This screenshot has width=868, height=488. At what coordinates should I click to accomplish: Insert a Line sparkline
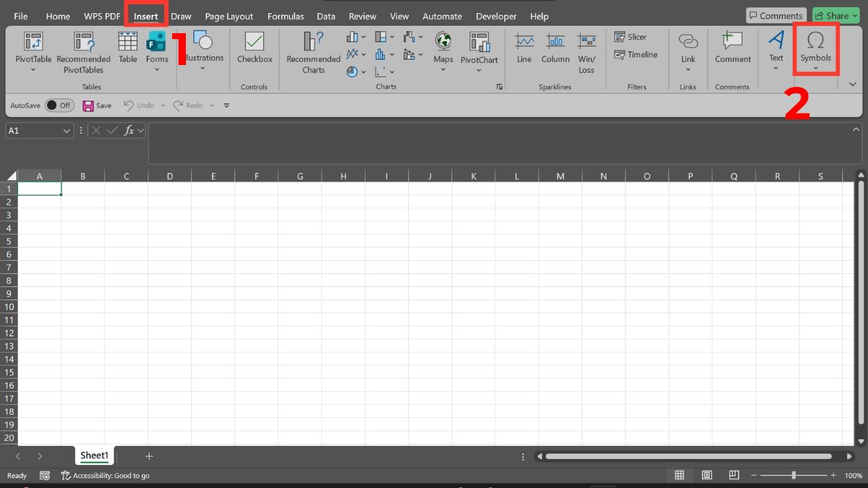click(524, 51)
